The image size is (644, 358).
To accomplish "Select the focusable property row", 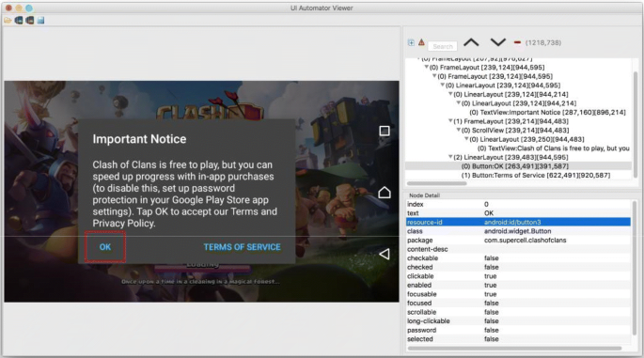I will coord(518,294).
